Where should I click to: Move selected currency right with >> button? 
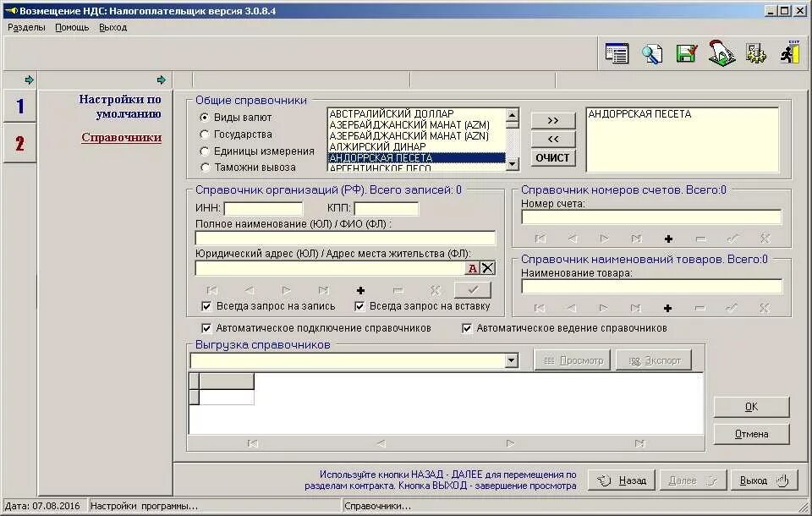point(553,120)
